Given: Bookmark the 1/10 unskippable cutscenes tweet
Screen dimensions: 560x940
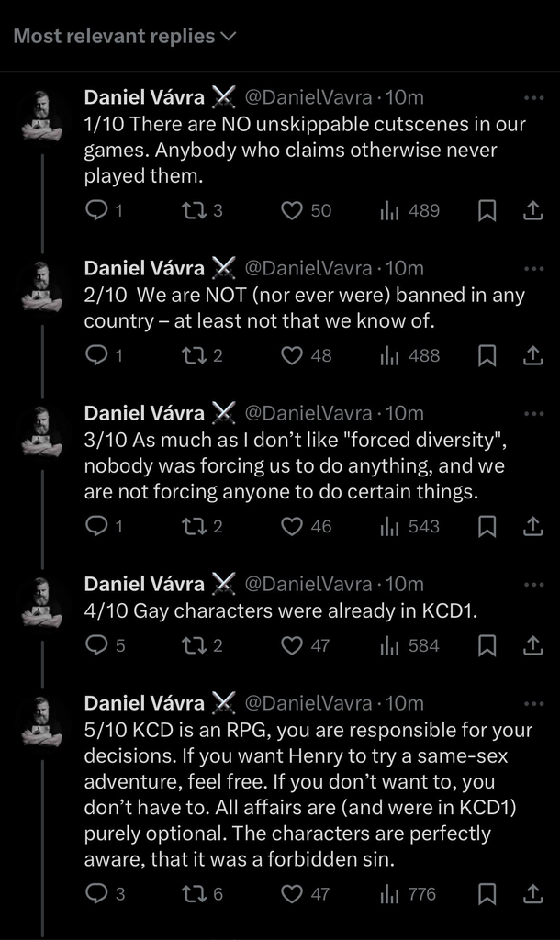Looking at the screenshot, I should click(488, 211).
